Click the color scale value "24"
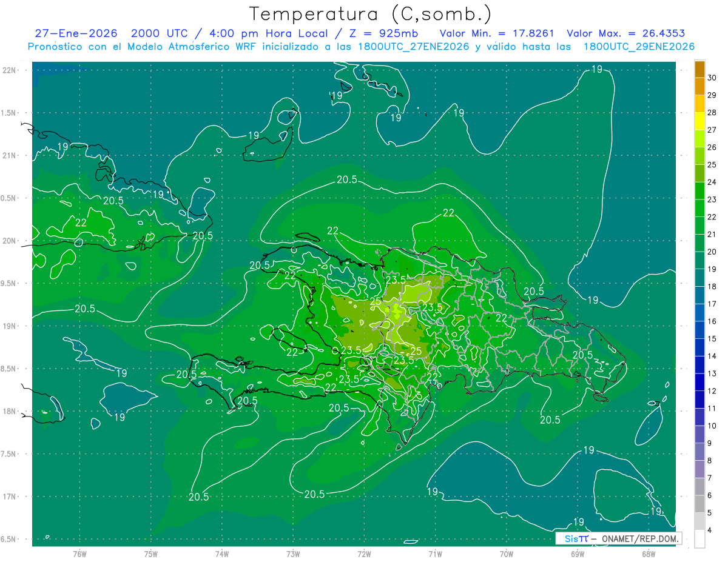Image resolution: width=728 pixels, height=562 pixels. click(x=713, y=182)
